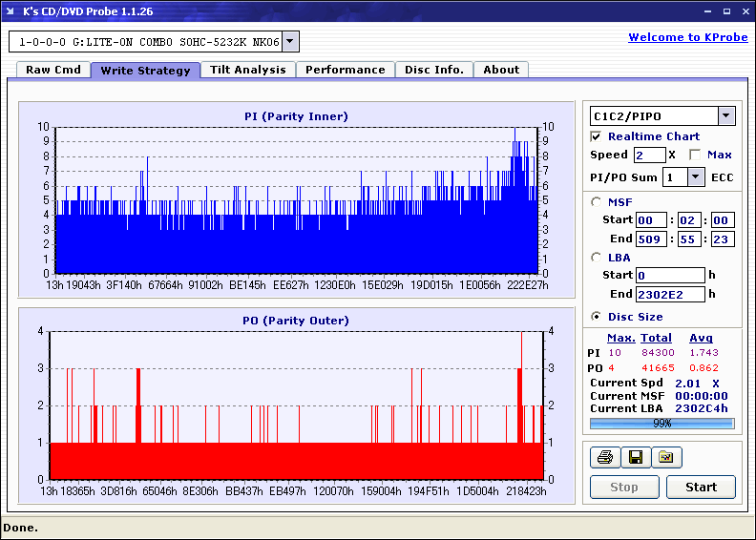Click the 99% scan progress bar
This screenshot has width=756, height=540.
[x=661, y=423]
